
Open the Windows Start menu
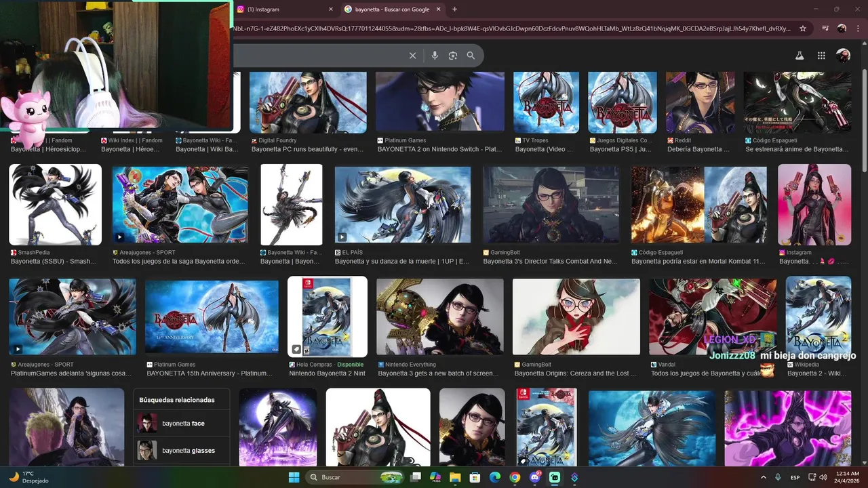click(294, 477)
